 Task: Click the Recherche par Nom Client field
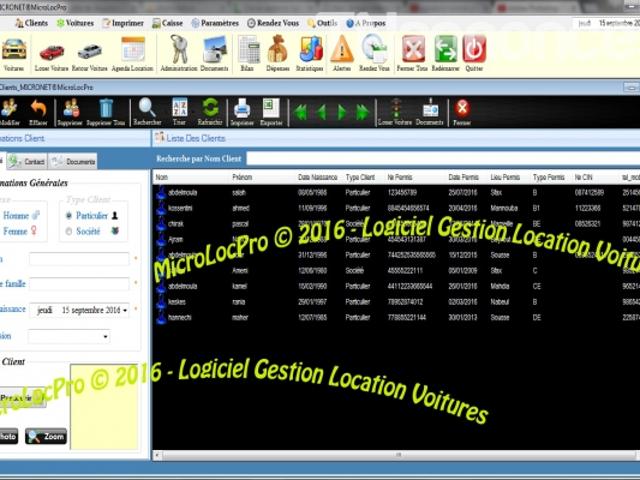tap(443, 158)
